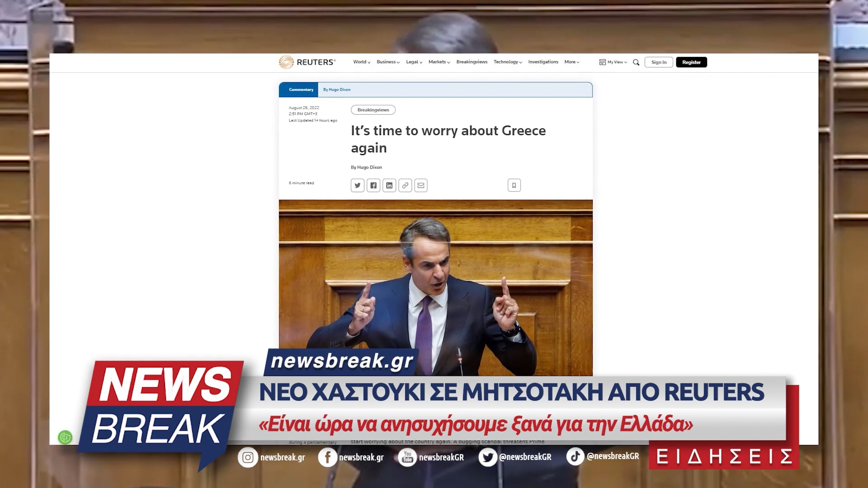Copy article link icon
This screenshot has height=488, width=868.
pos(405,185)
